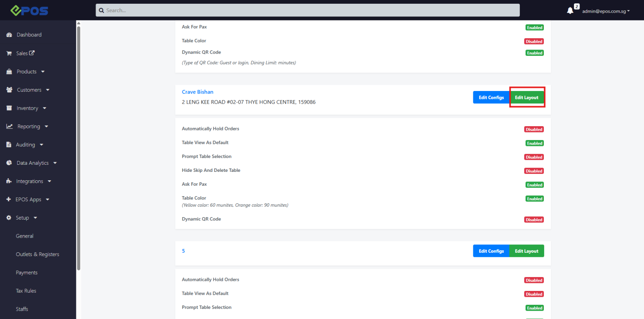
Task: Open the Tax Rules page
Action: 26,291
